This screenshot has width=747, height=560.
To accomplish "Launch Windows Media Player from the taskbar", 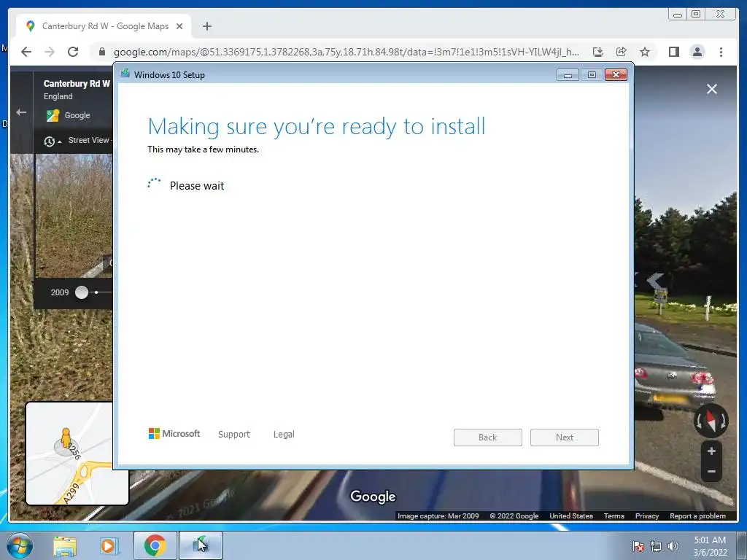I will 109,545.
